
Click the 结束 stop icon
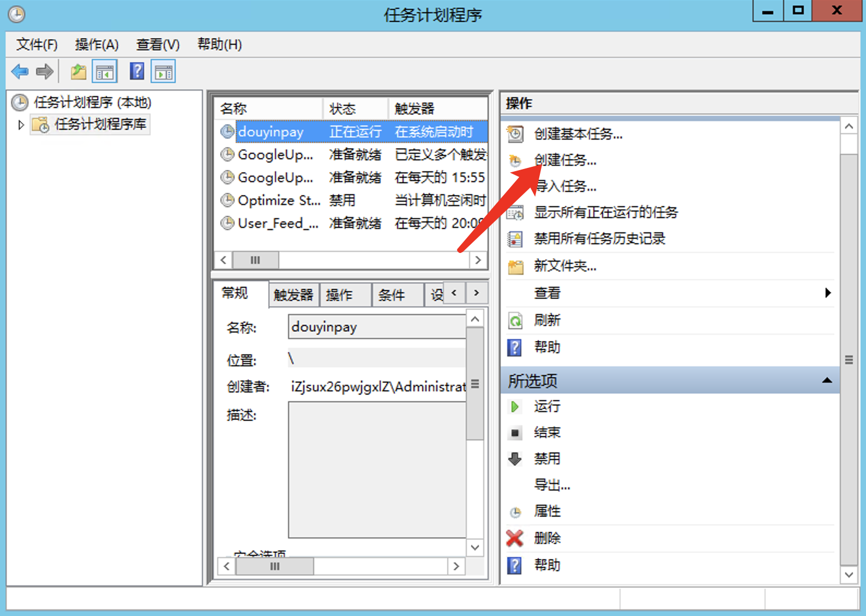tap(515, 433)
